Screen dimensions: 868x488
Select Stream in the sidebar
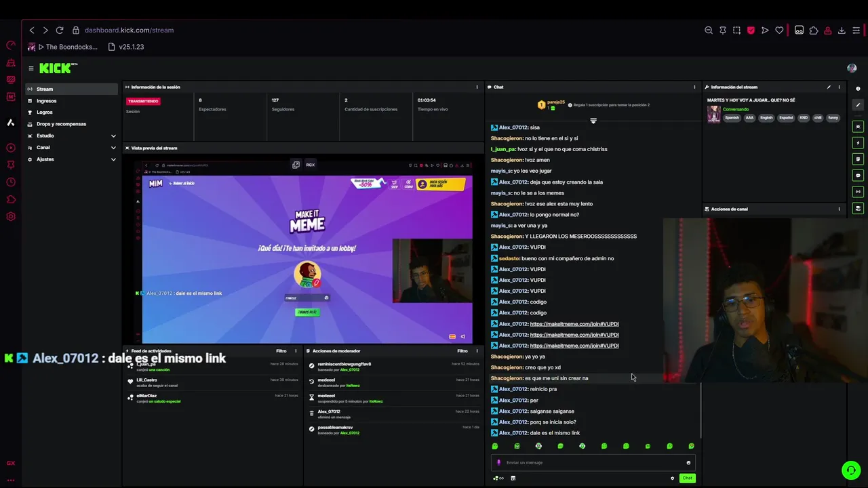click(x=71, y=89)
